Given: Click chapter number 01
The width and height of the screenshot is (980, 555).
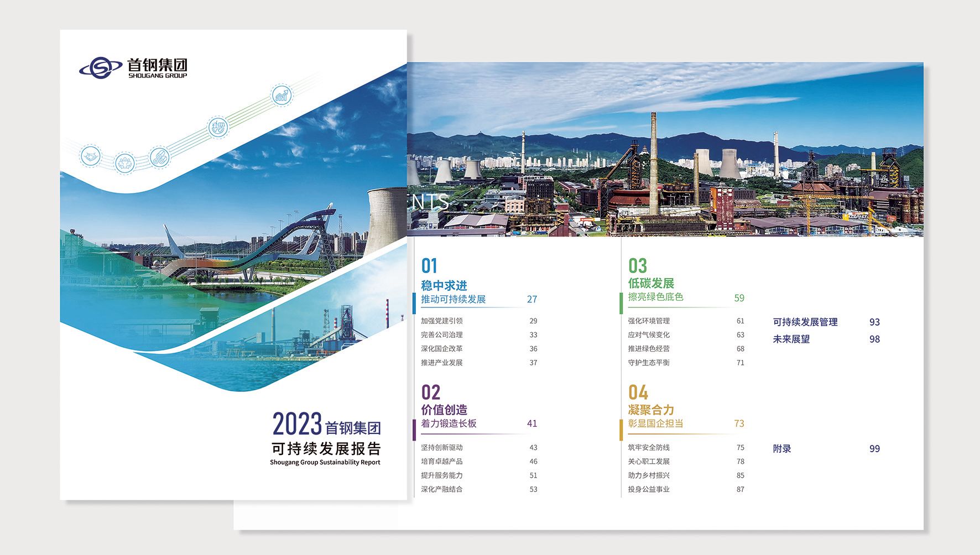Looking at the screenshot, I should click(429, 266).
